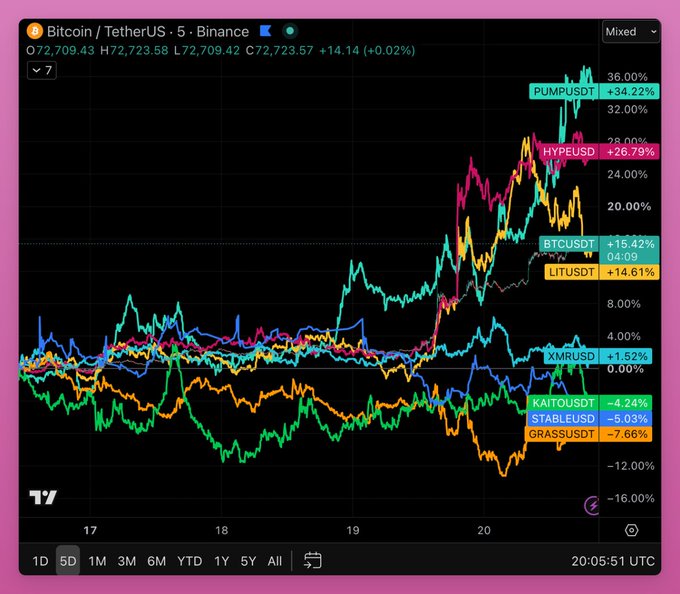This screenshot has height=594, width=680.
Task: Select the 1Y time range
Action: click(x=222, y=561)
